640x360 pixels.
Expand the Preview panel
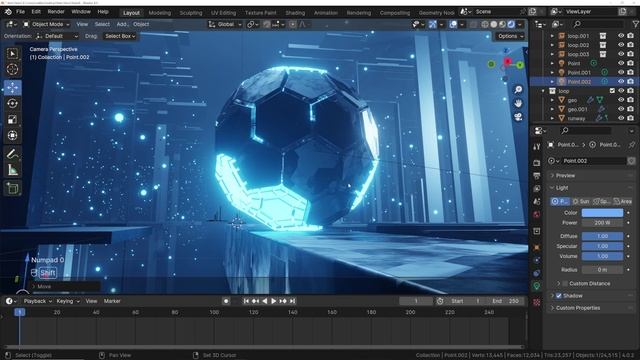565,176
